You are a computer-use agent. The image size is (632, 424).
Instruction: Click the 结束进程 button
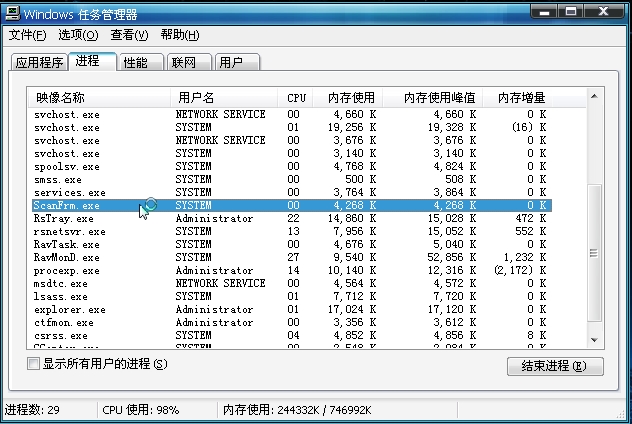coord(555,366)
